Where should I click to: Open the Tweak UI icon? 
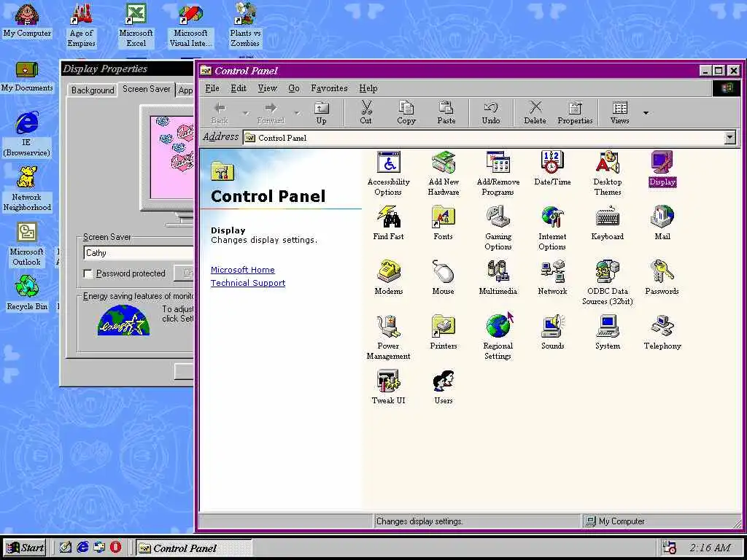(x=388, y=388)
